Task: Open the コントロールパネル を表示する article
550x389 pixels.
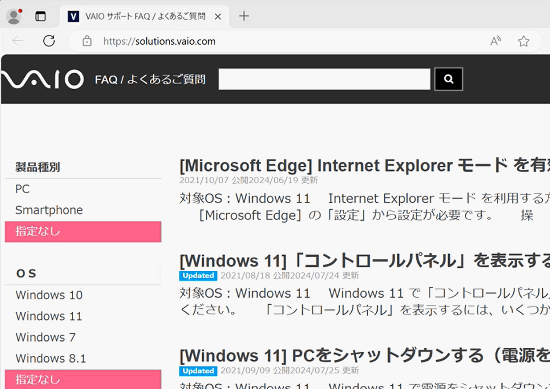Action: click(x=364, y=261)
